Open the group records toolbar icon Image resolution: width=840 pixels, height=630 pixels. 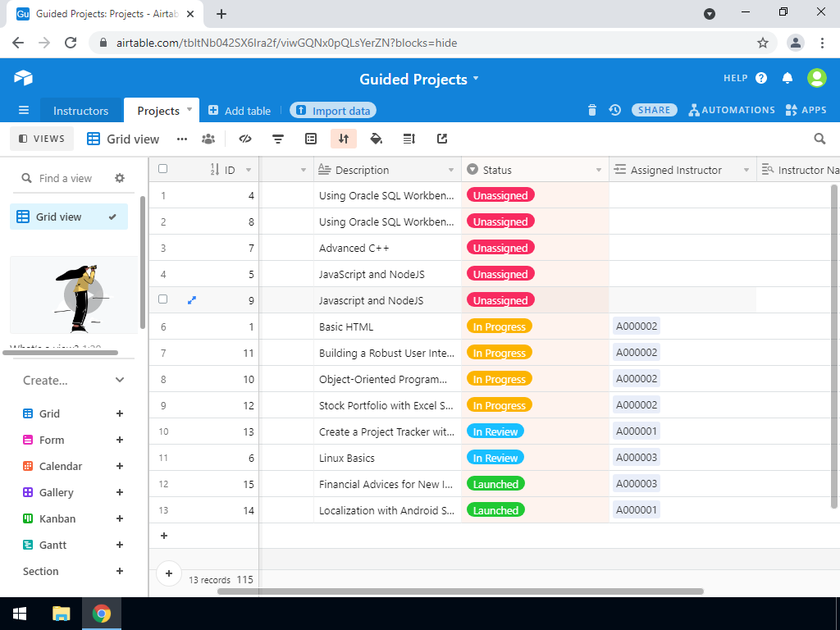pyautogui.click(x=311, y=139)
